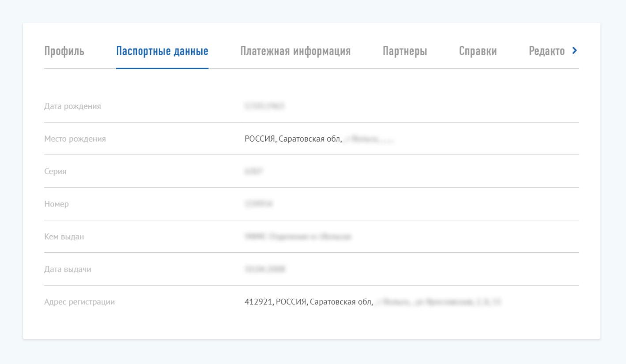Click the Кем выдан label

coord(64,237)
